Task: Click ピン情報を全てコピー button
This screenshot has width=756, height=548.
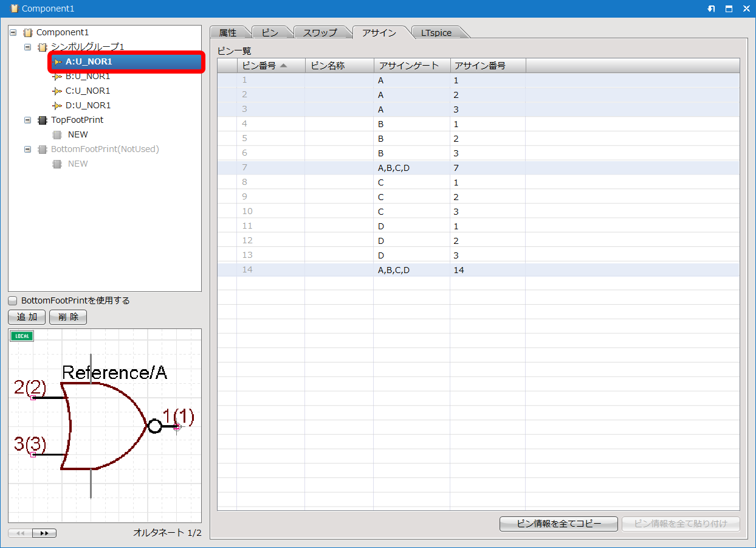Action: [558, 524]
